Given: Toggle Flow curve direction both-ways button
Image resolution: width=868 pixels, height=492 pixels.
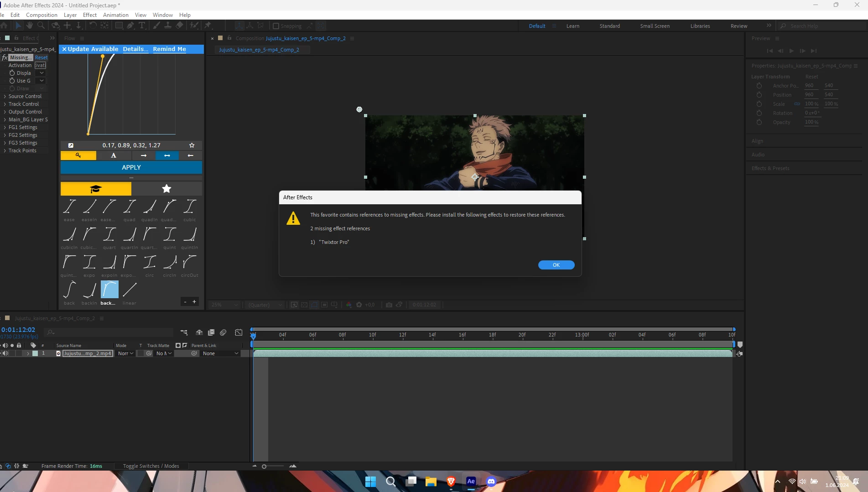Looking at the screenshot, I should [x=167, y=155].
